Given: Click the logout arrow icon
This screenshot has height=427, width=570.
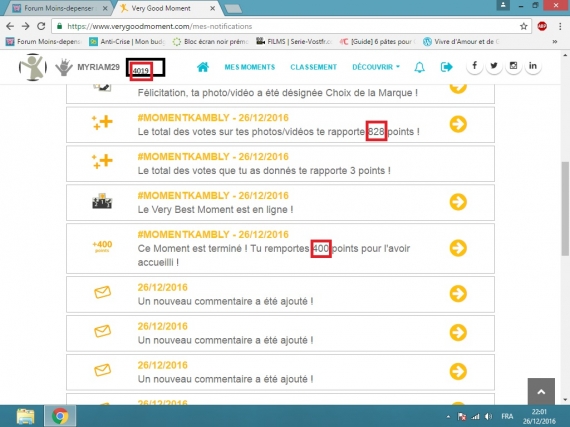Looking at the screenshot, I should (x=446, y=67).
